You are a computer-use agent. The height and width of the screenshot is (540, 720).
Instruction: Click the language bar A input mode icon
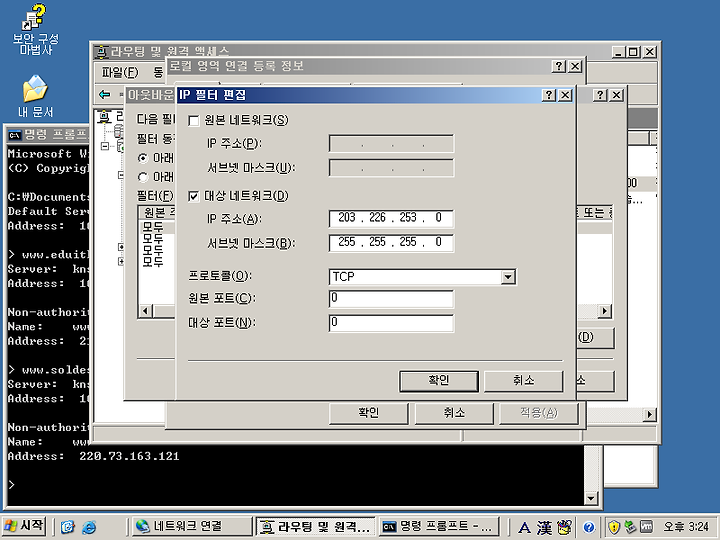point(524,527)
